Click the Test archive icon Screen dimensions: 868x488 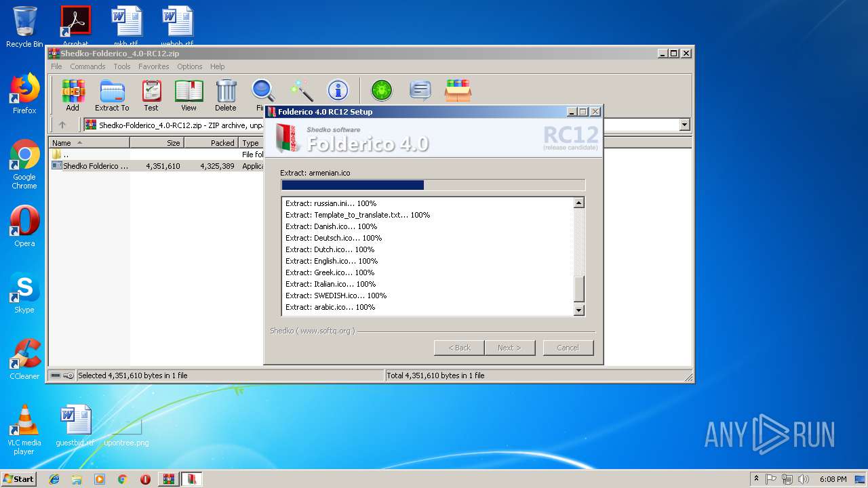(151, 95)
